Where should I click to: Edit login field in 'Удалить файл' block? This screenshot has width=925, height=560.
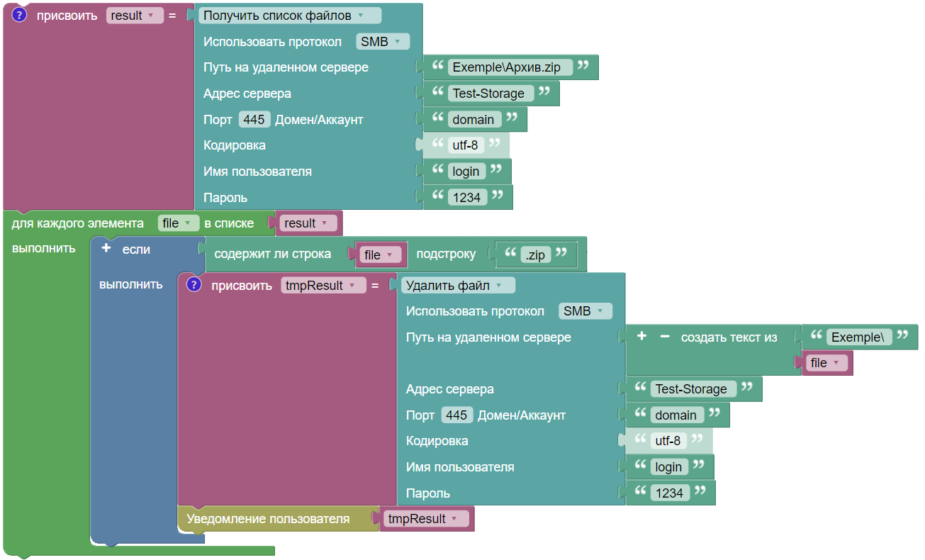669,467
